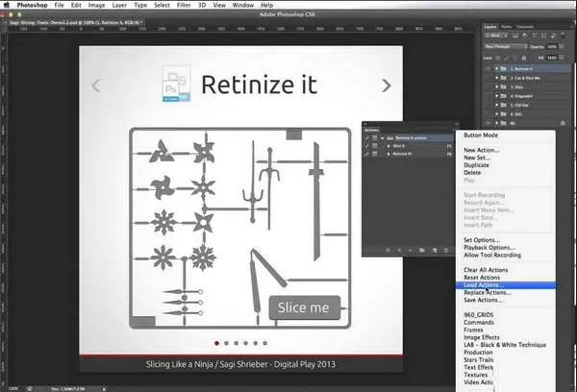Choose Save Actions... from the panel menu

[x=506, y=300]
